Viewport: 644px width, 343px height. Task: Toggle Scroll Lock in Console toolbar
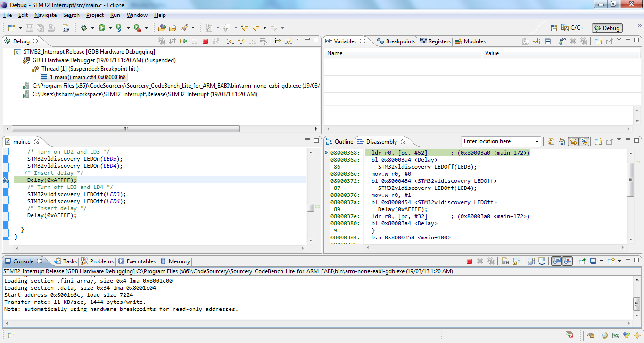(517, 261)
